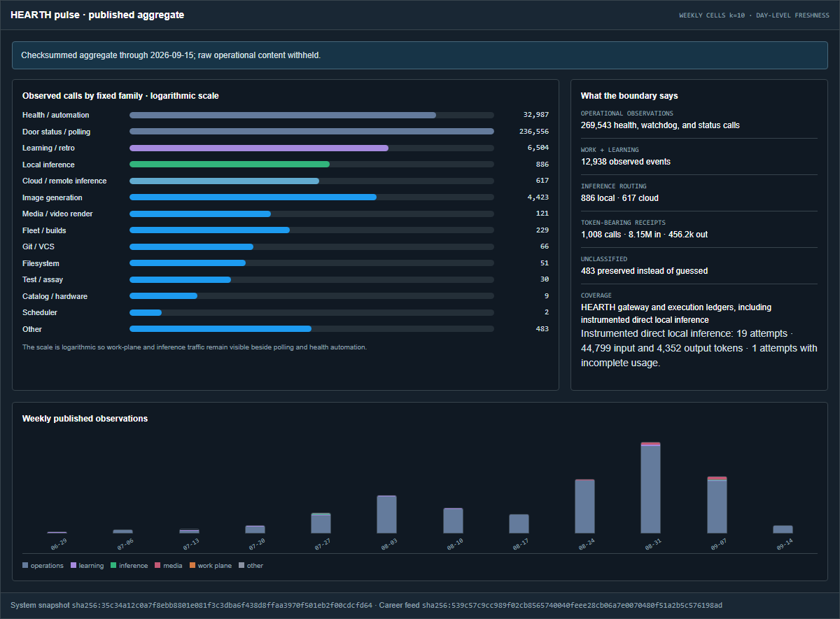Click the Cloud / remote inference bar
The height and width of the screenshot is (619, 840).
click(224, 181)
